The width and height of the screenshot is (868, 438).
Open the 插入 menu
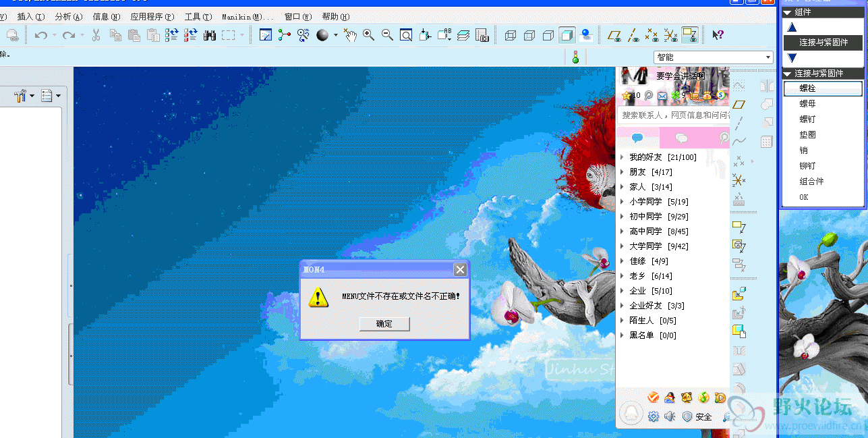click(x=30, y=16)
